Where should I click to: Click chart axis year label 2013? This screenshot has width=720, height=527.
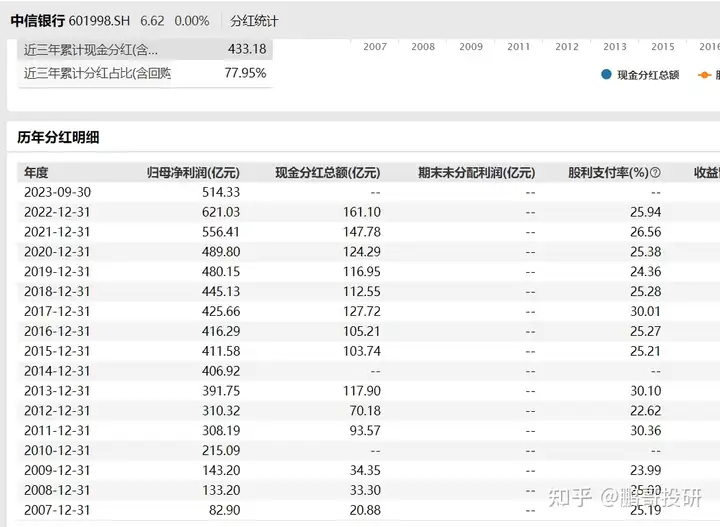614,47
